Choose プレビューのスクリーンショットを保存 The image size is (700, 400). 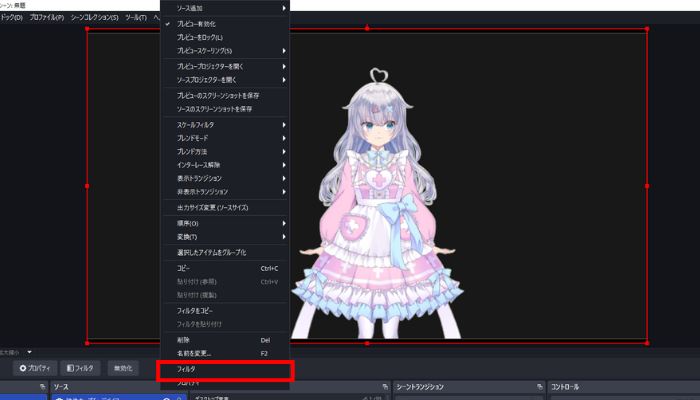225,96
